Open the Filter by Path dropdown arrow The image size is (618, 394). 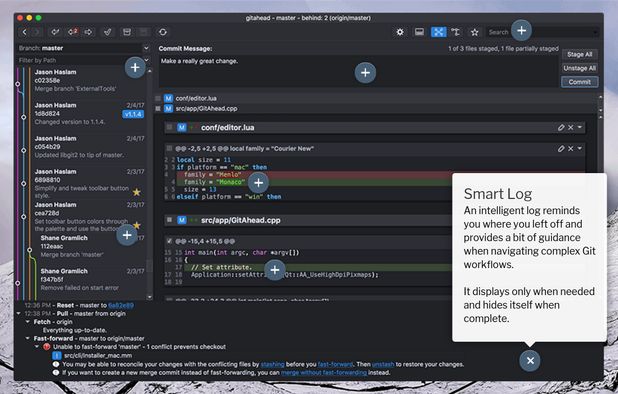point(147,60)
